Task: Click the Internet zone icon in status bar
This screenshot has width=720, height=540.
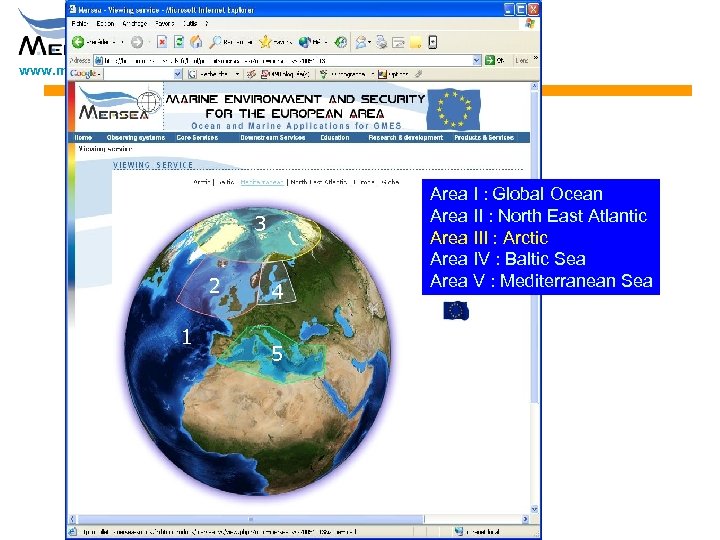Action: tap(458, 531)
